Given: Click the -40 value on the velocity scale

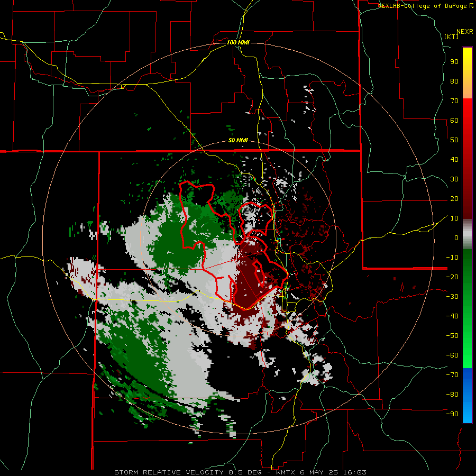Looking at the screenshot, I should (x=452, y=316).
